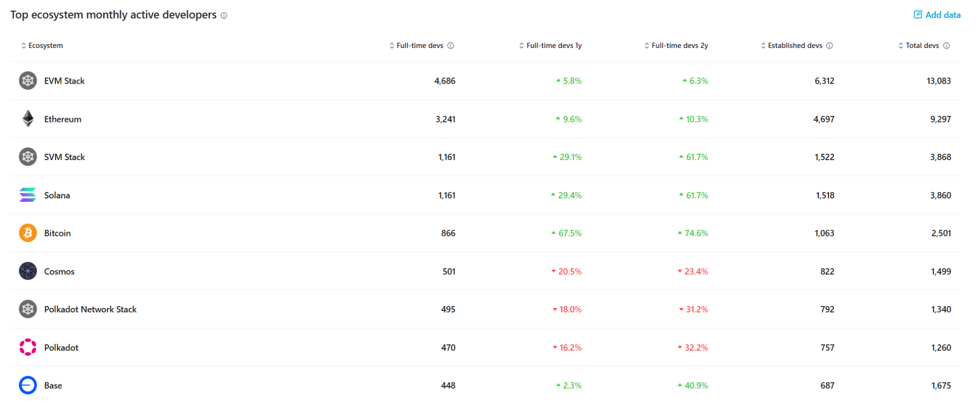980x403 pixels.
Task: Click the pink Polkadot logo
Action: click(x=28, y=347)
